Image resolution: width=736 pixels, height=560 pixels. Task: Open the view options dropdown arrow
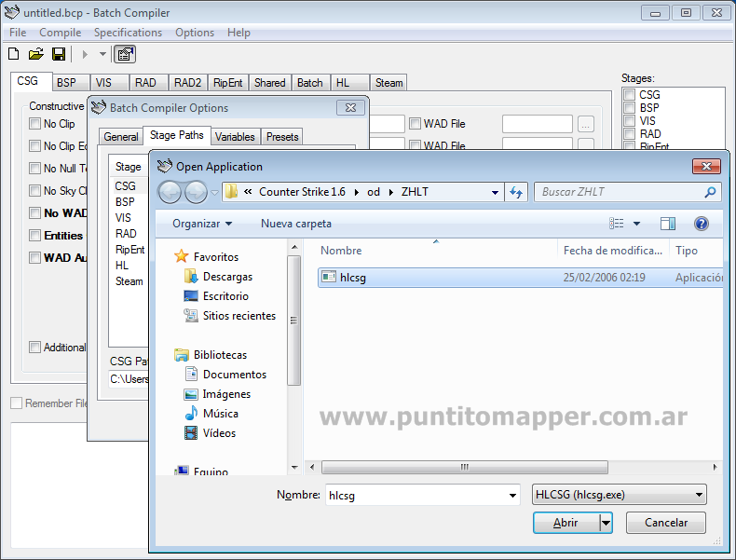point(636,224)
